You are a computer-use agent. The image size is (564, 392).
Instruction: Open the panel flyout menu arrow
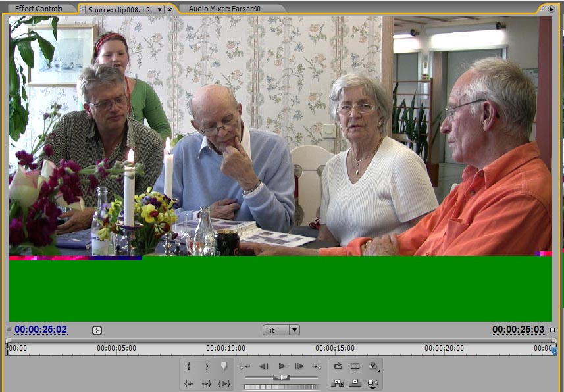point(551,9)
